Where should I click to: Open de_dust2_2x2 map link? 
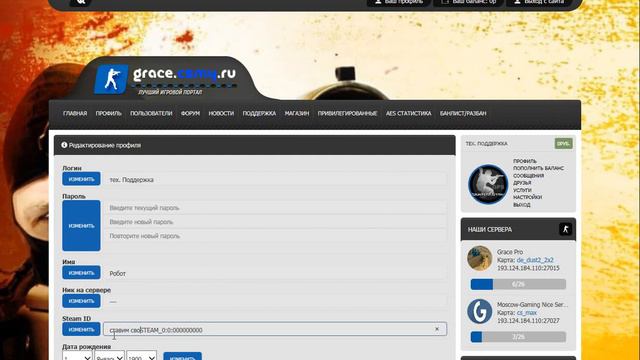click(535, 260)
